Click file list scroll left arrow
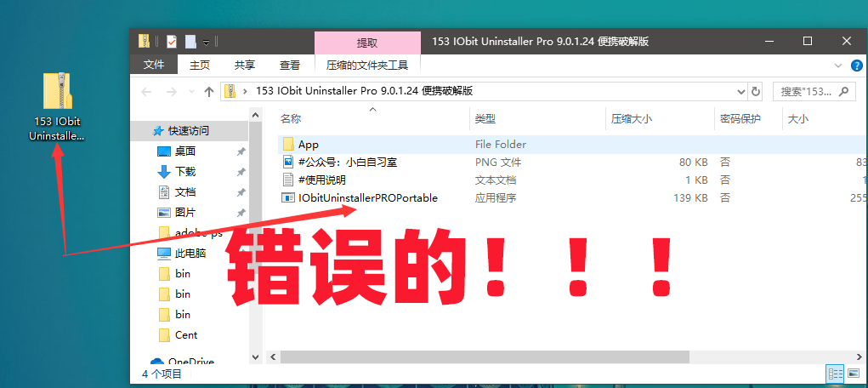868x388 pixels. (x=272, y=357)
